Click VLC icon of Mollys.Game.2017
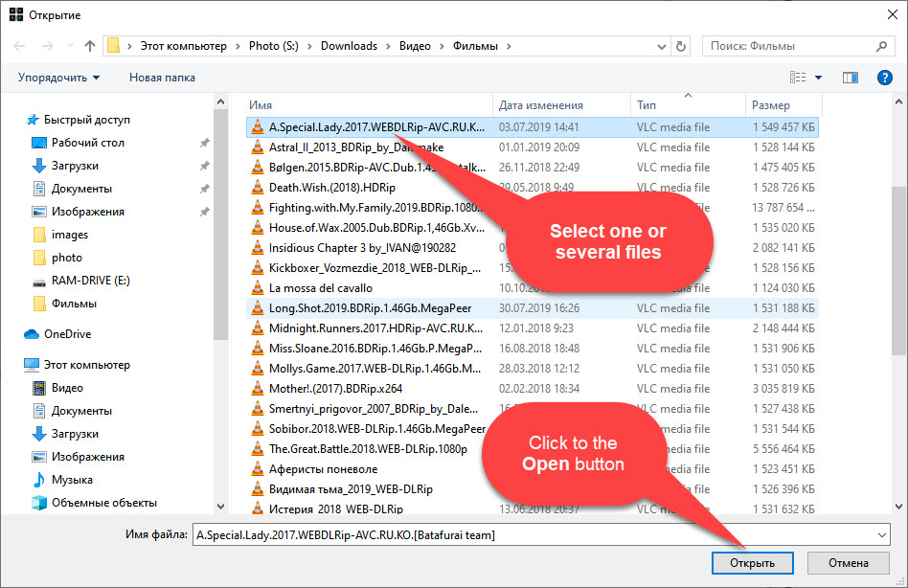The width and height of the screenshot is (908, 588). [257, 369]
